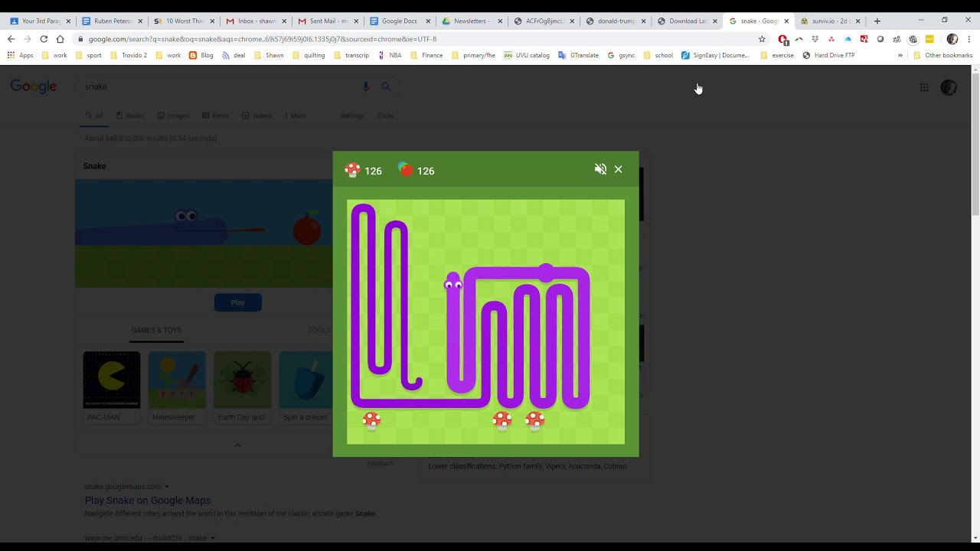The image size is (980, 551).
Task: Open the browser home page
Action: tap(60, 39)
